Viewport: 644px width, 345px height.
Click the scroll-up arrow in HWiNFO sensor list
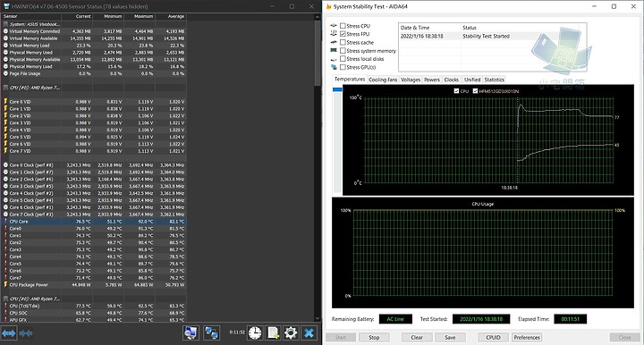tap(317, 17)
